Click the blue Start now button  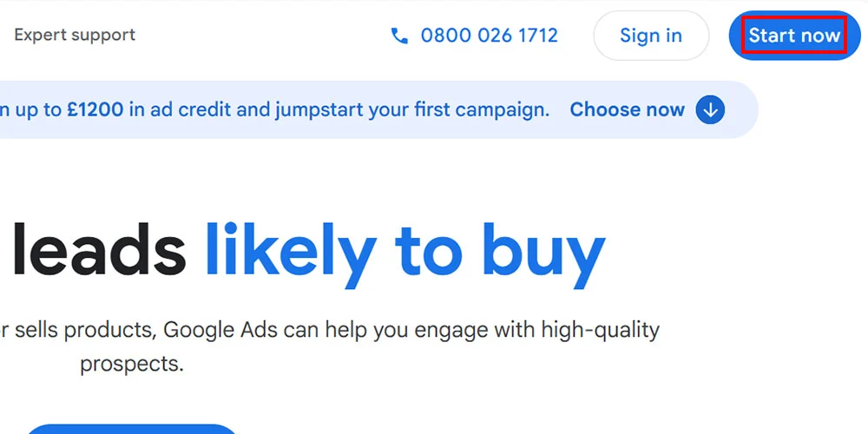click(x=794, y=36)
